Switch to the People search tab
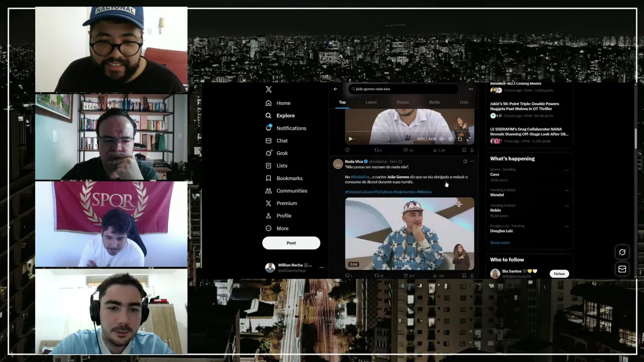This screenshot has width=644, height=362. [403, 102]
